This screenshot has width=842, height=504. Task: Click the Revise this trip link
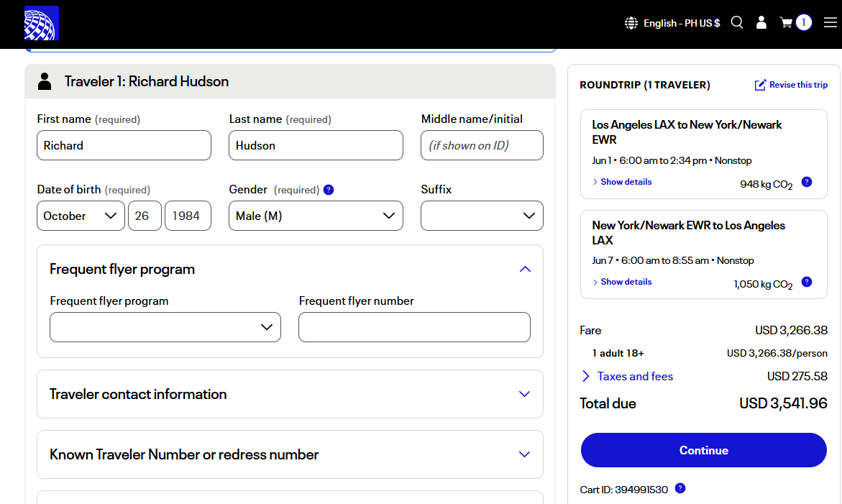point(798,85)
